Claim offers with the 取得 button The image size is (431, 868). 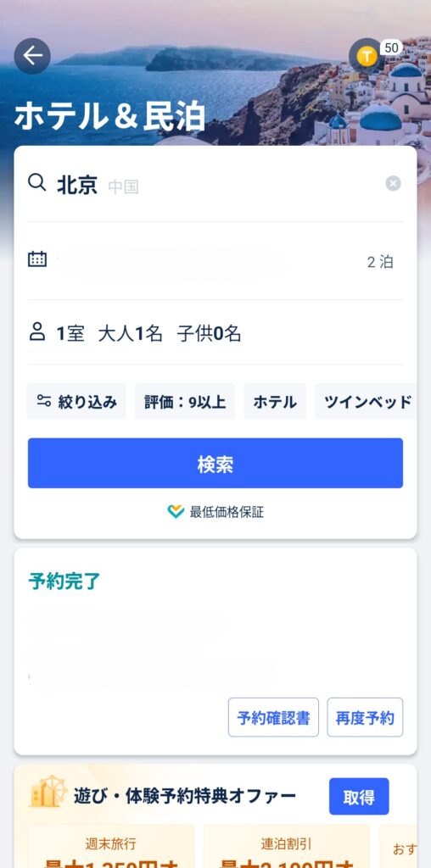359,797
